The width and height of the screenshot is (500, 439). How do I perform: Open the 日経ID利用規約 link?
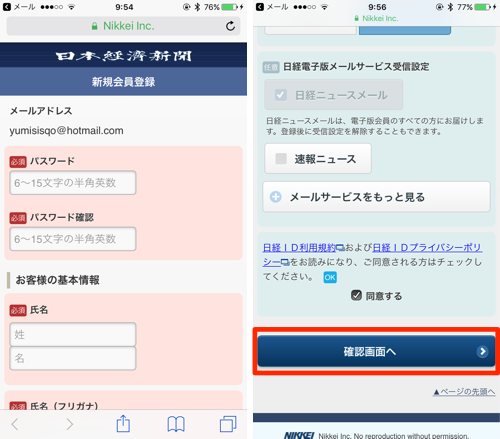coord(299,248)
